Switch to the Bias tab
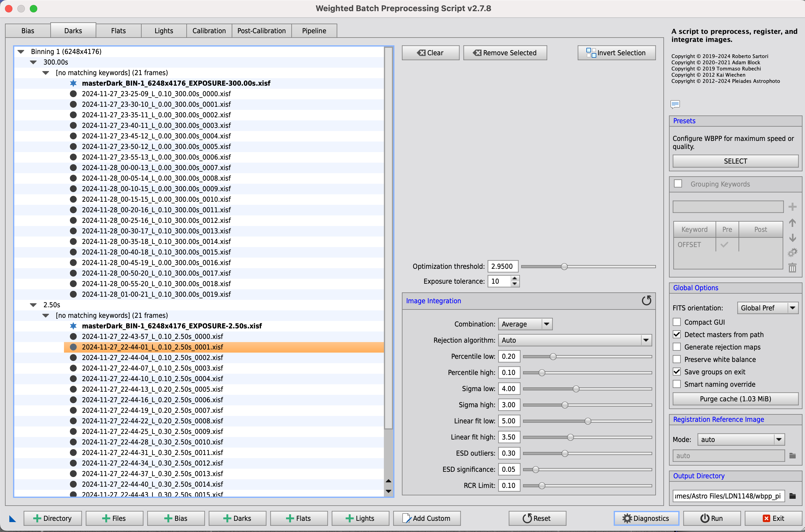The image size is (805, 532). click(x=28, y=30)
